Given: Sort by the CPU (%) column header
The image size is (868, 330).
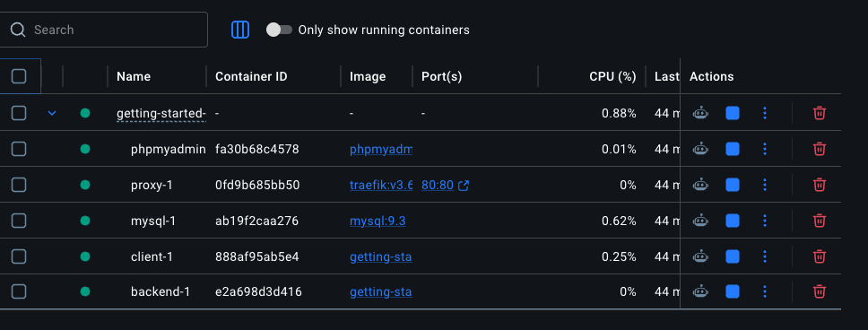Looking at the screenshot, I should [612, 76].
